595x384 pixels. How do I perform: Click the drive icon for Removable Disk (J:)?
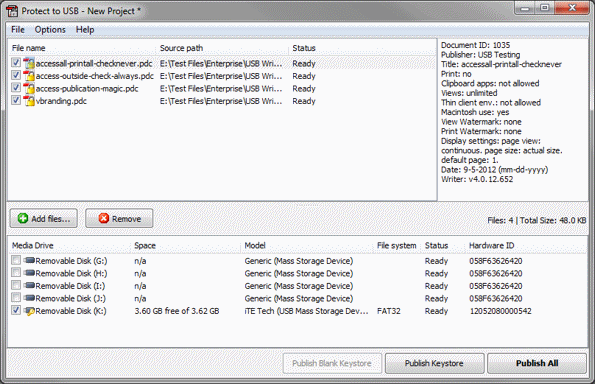tap(29, 298)
